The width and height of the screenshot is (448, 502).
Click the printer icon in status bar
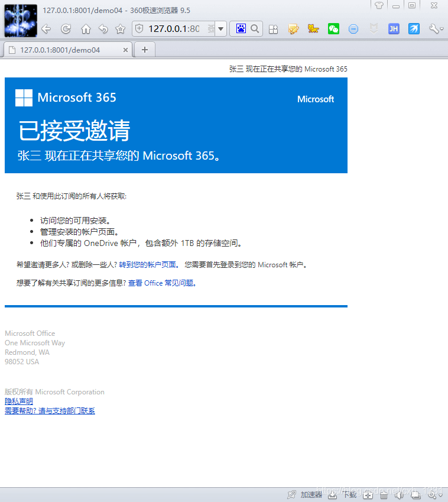(x=415, y=495)
